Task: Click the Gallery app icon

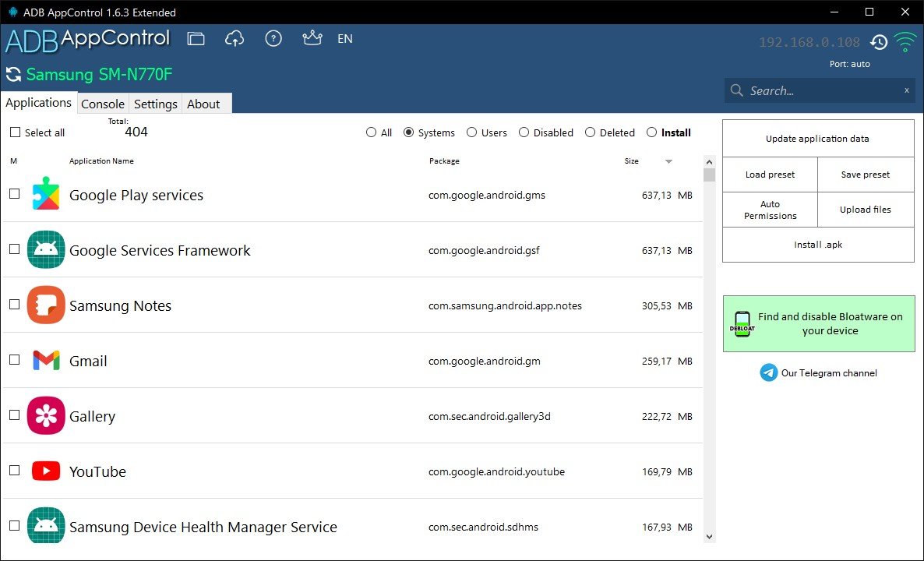Action: point(46,415)
